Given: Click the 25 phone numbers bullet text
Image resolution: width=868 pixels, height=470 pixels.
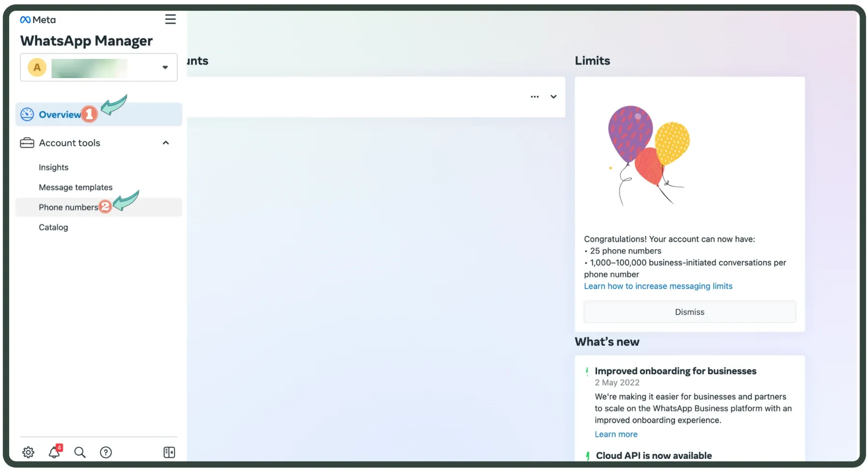Looking at the screenshot, I should 625,251.
